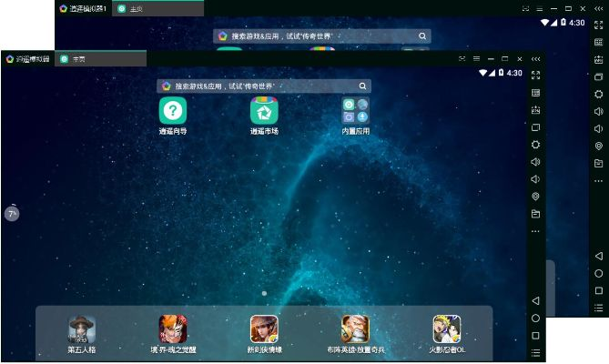Open 新剑侠情缘 game icon
This screenshot has width=609, height=364.
coord(264,329)
